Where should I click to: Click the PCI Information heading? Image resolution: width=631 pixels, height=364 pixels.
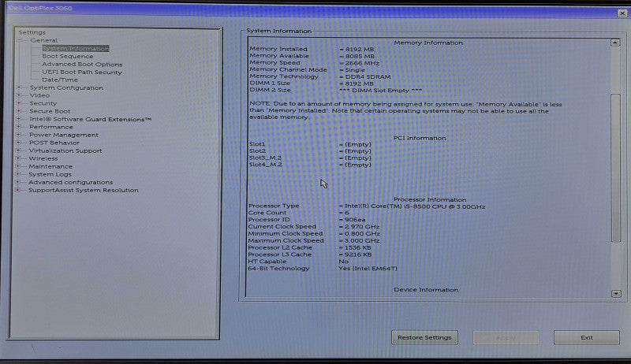420,138
